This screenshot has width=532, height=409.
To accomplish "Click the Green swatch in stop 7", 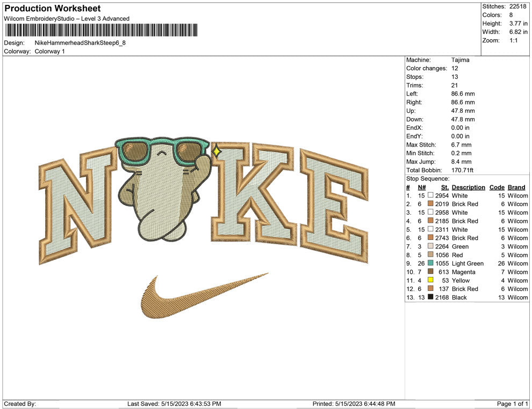I will pyautogui.click(x=430, y=246).
